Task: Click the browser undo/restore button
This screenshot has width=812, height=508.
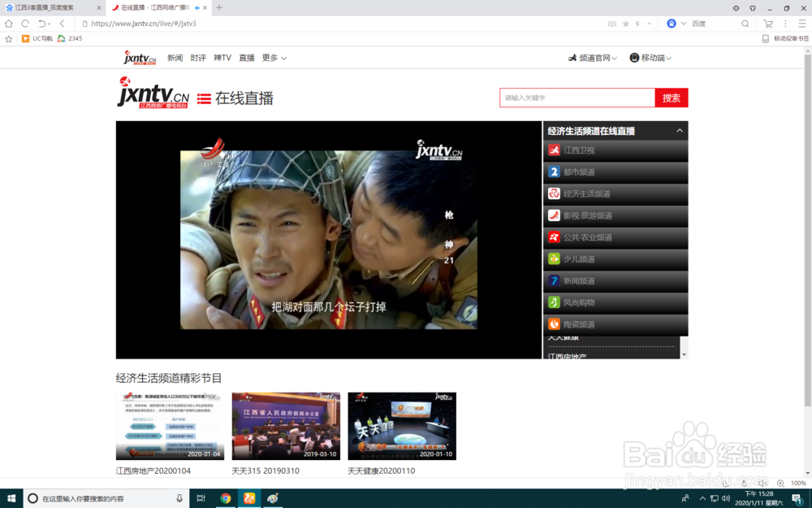Action: pyautogui.click(x=41, y=24)
